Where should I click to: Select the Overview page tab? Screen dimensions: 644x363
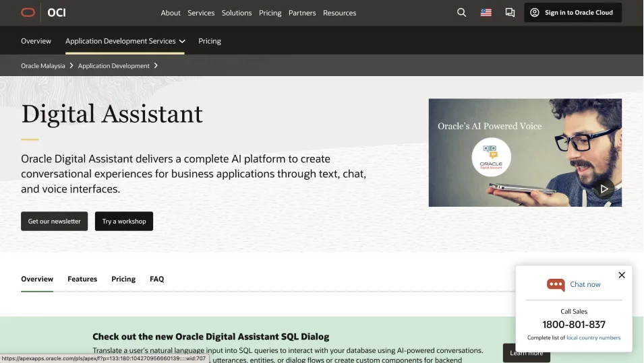37,279
